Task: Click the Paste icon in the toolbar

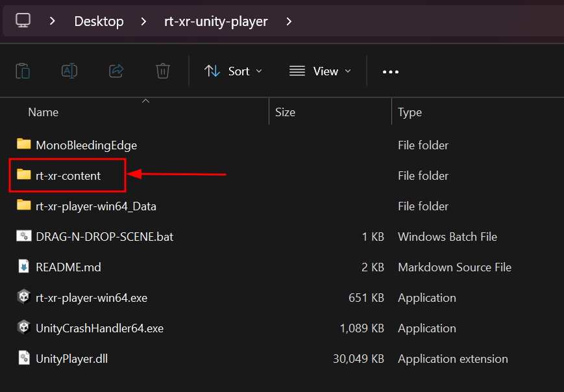Action: pyautogui.click(x=23, y=71)
